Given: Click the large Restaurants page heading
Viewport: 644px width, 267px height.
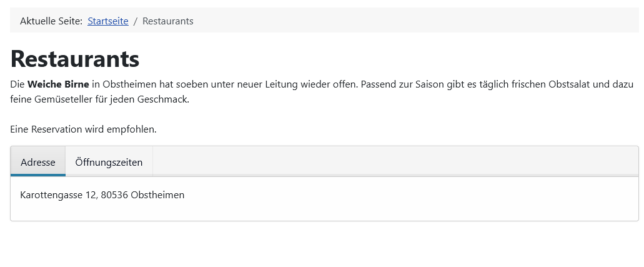Looking at the screenshot, I should pos(75,59).
